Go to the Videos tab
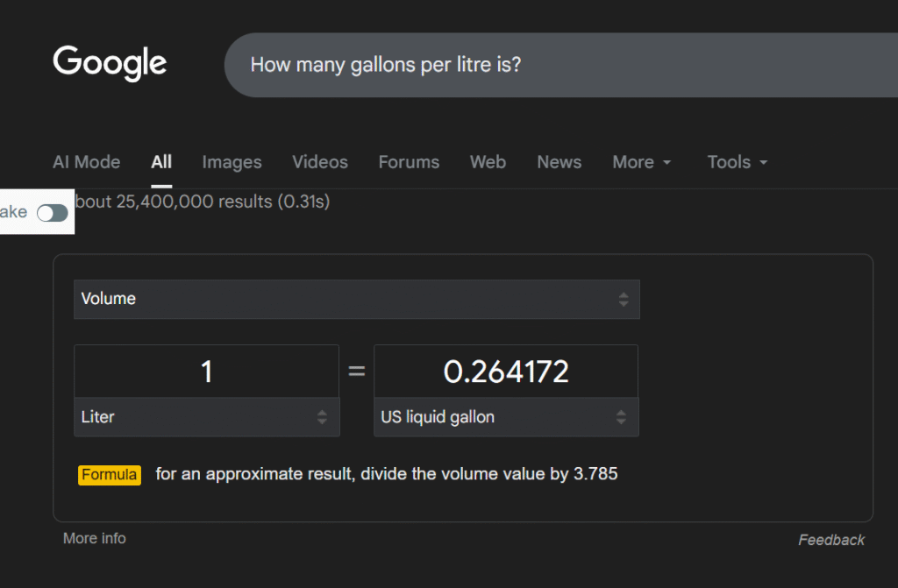Image resolution: width=898 pixels, height=588 pixels. coord(320,162)
